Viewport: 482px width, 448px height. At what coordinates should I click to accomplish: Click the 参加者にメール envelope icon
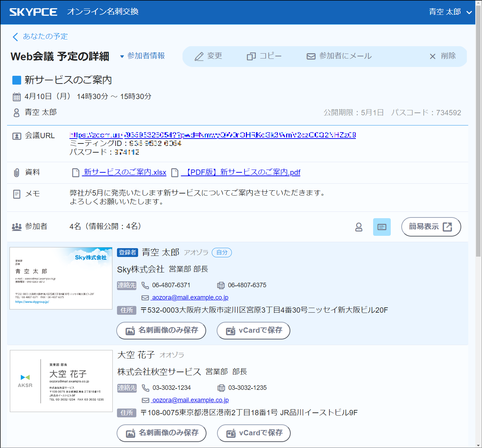click(310, 56)
